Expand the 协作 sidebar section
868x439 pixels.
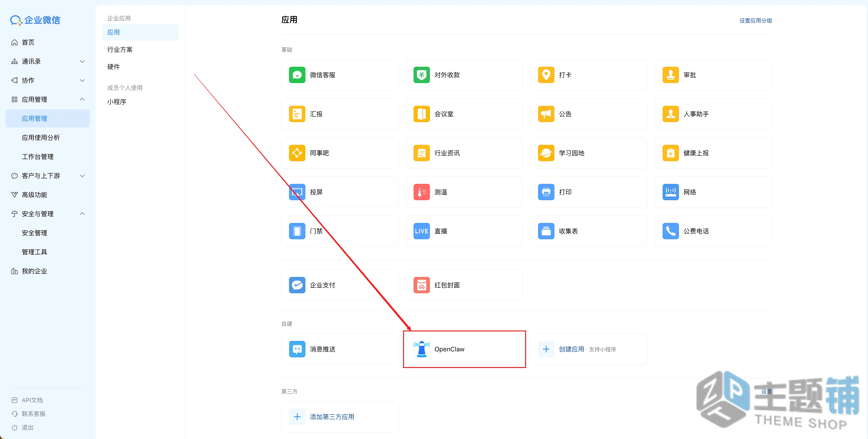pos(82,80)
